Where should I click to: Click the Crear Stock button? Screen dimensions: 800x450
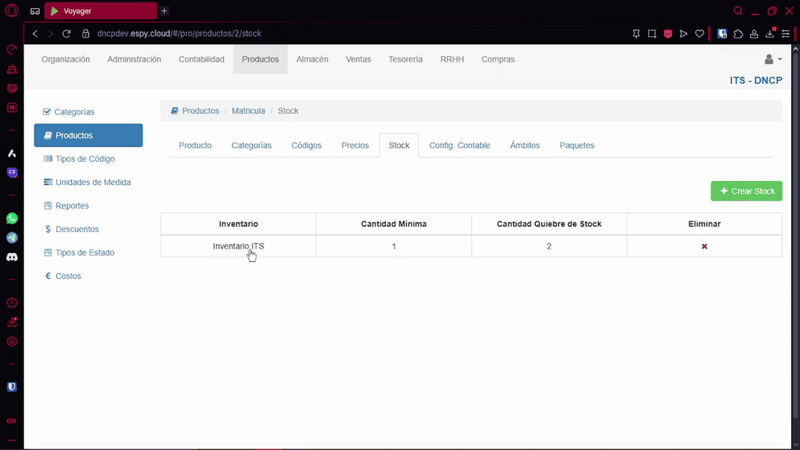[746, 191]
